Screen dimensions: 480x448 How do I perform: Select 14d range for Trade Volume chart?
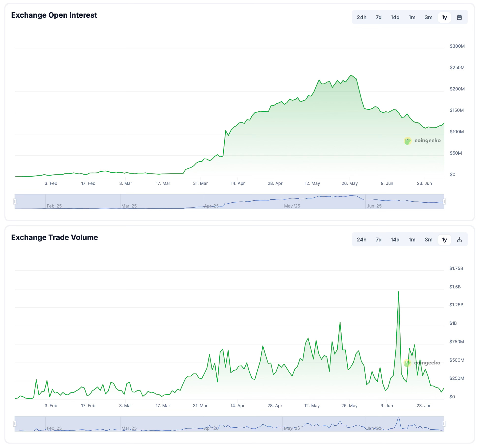coord(395,239)
